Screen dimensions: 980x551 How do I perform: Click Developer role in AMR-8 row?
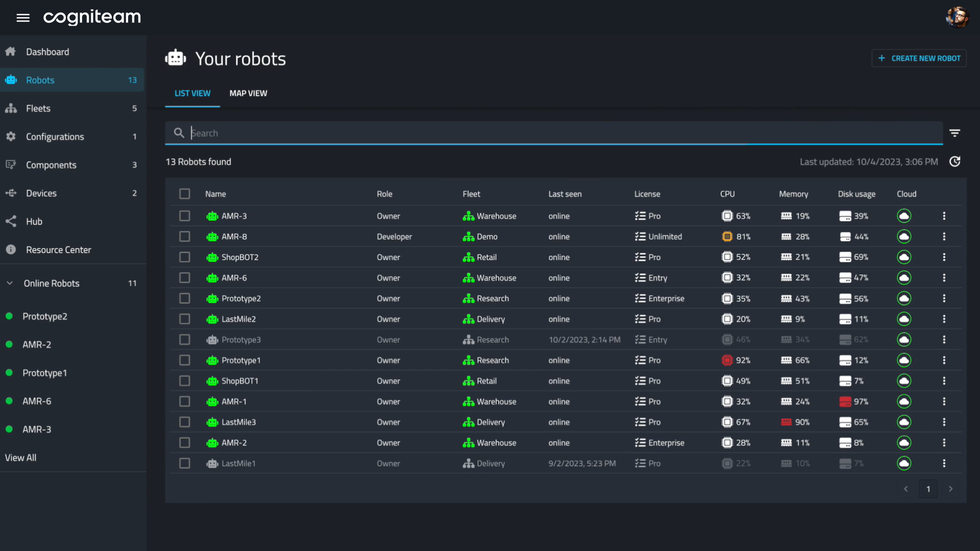(x=394, y=237)
